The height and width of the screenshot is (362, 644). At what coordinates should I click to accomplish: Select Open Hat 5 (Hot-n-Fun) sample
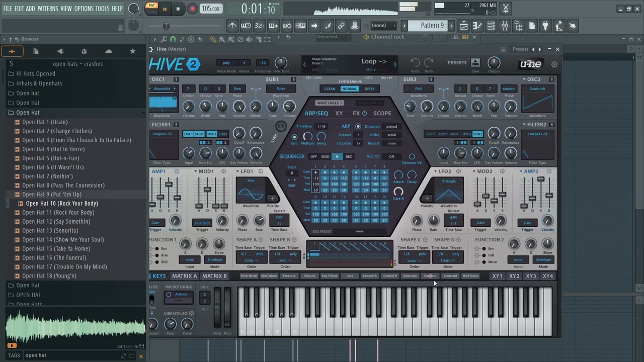[x=50, y=158]
